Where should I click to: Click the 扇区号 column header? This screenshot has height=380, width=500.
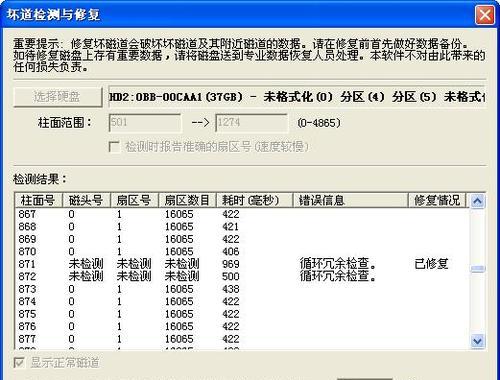[135, 200]
